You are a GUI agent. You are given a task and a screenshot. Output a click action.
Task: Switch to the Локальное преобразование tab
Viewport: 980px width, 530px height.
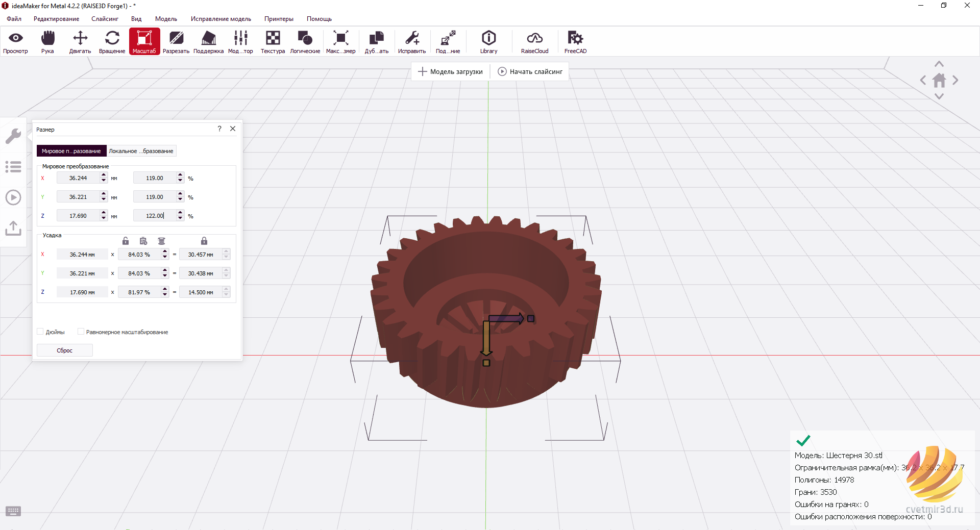pyautogui.click(x=141, y=151)
